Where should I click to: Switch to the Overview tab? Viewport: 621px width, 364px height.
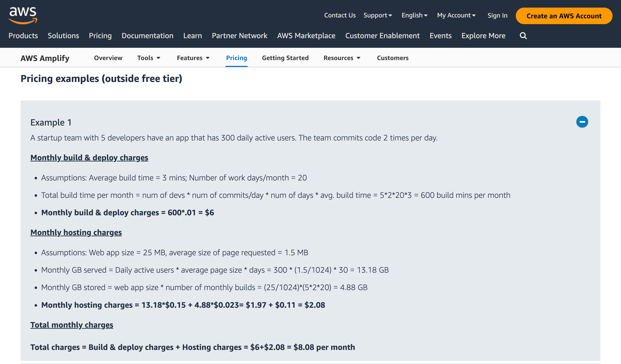[108, 58]
